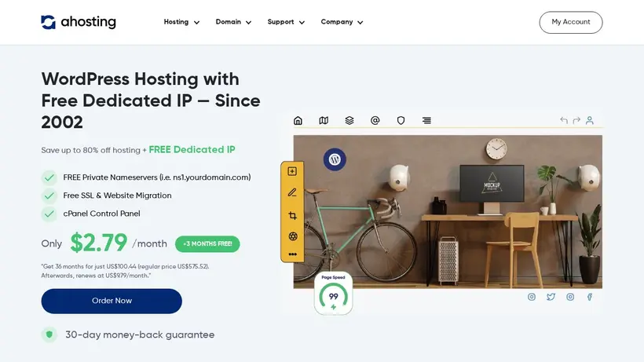Click the Page Speed 99 gauge
Screen dimensions: 644x362
[334, 294]
